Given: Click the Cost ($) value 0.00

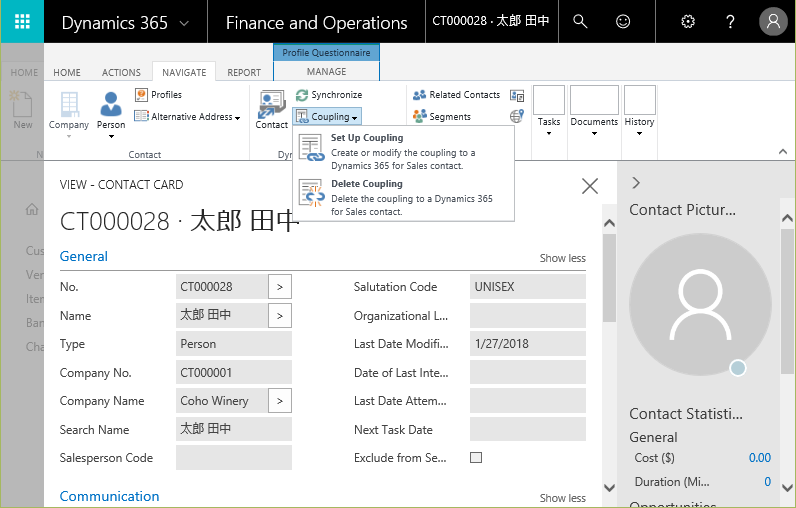Looking at the screenshot, I should 759,458.
